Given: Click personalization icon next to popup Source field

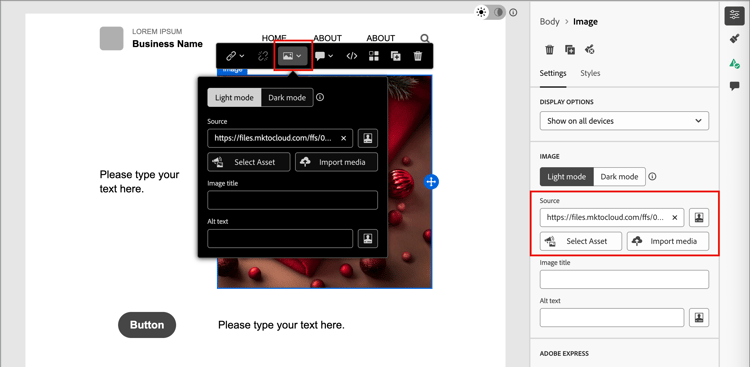Looking at the screenshot, I should pyautogui.click(x=368, y=138).
